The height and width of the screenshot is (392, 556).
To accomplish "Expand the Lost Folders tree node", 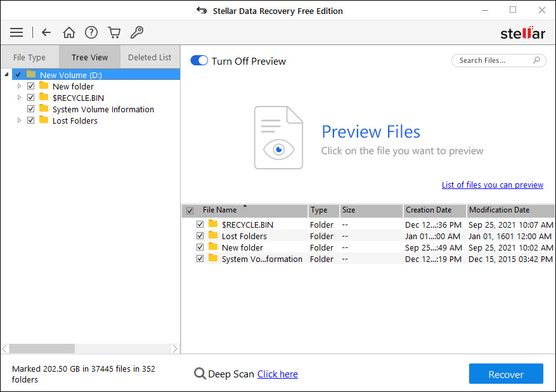I will click(19, 121).
